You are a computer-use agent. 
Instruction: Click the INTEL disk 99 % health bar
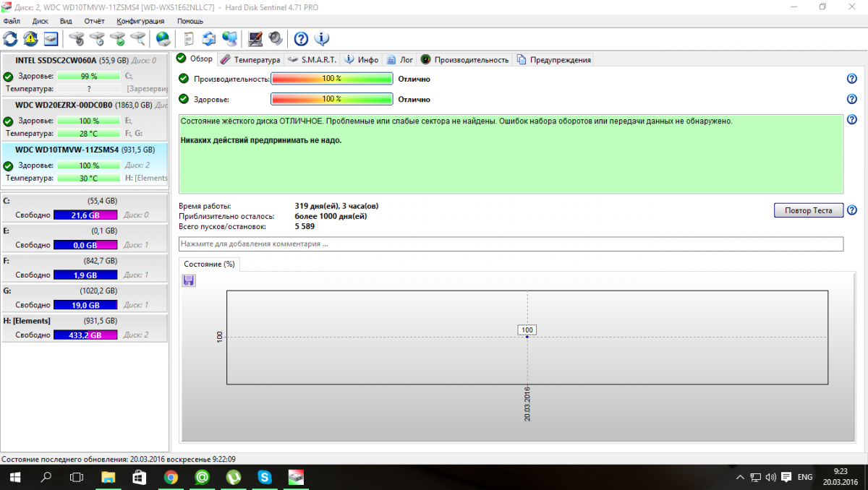click(x=89, y=76)
